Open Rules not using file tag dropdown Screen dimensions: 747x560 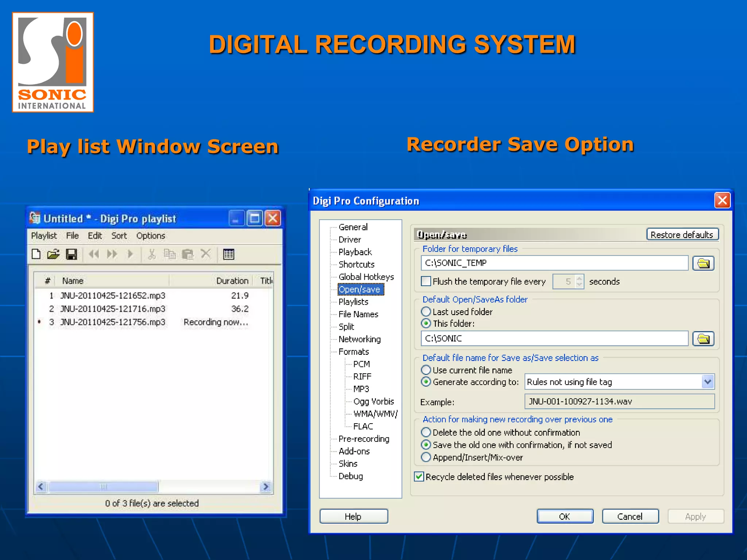pos(707,382)
